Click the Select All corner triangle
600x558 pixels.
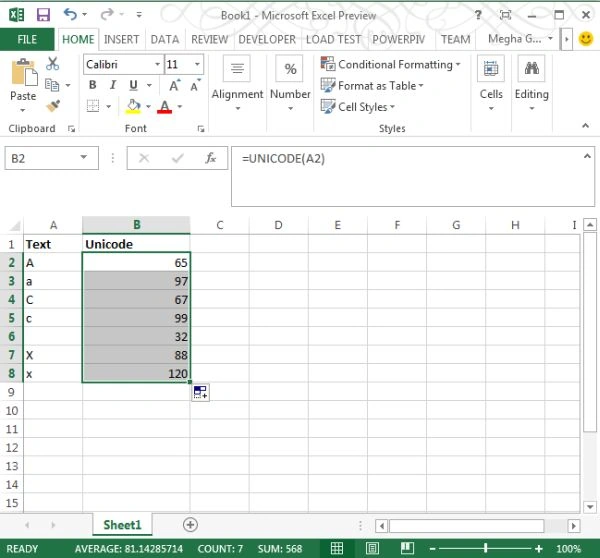coord(14,225)
